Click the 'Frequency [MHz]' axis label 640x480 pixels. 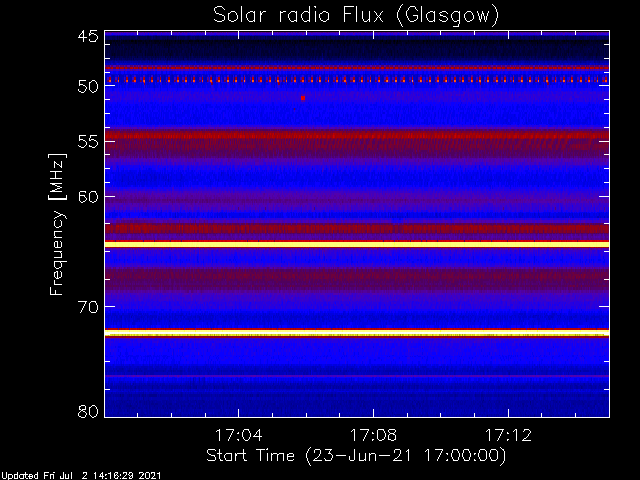click(57, 224)
